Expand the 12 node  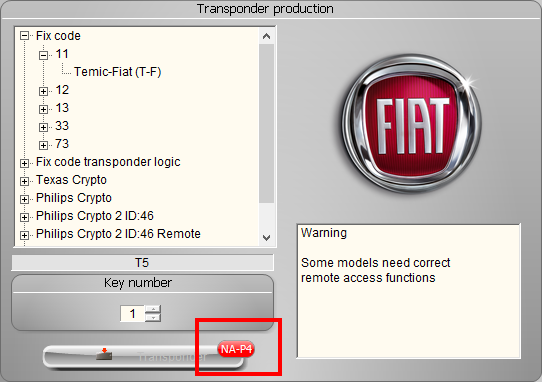(43, 91)
